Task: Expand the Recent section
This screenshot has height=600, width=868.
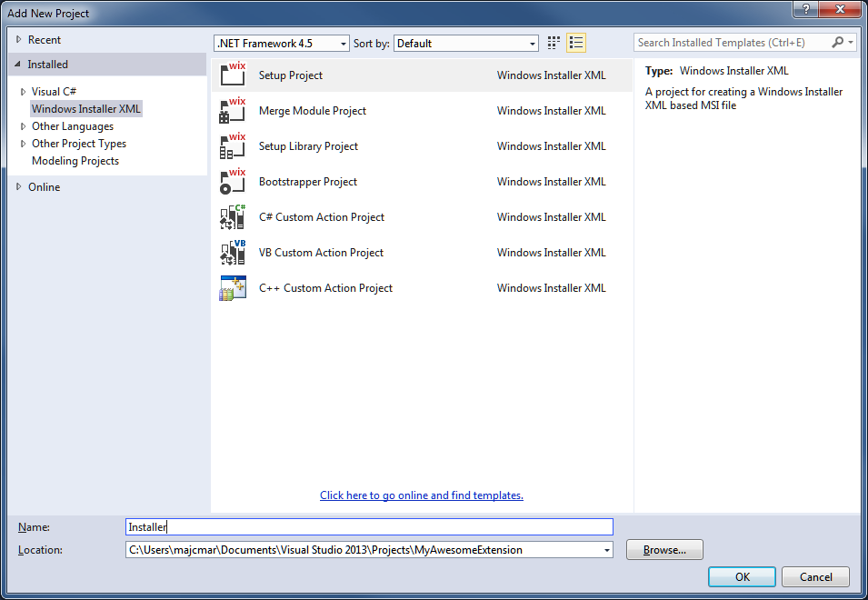Action: tap(19, 39)
